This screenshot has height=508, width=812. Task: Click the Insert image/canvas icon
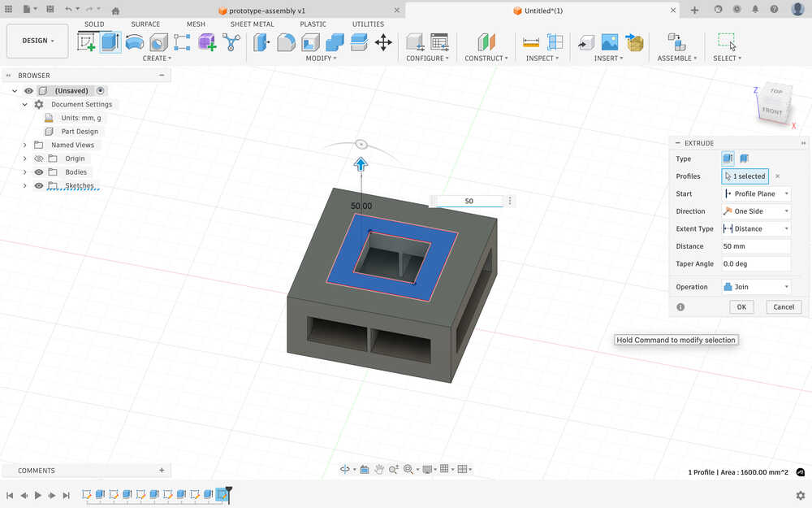pyautogui.click(x=610, y=42)
